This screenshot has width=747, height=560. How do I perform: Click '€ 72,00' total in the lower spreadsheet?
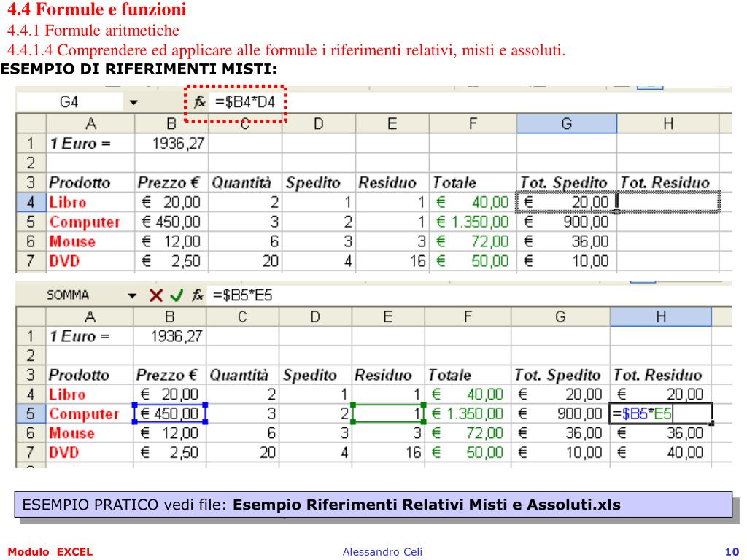point(468,433)
